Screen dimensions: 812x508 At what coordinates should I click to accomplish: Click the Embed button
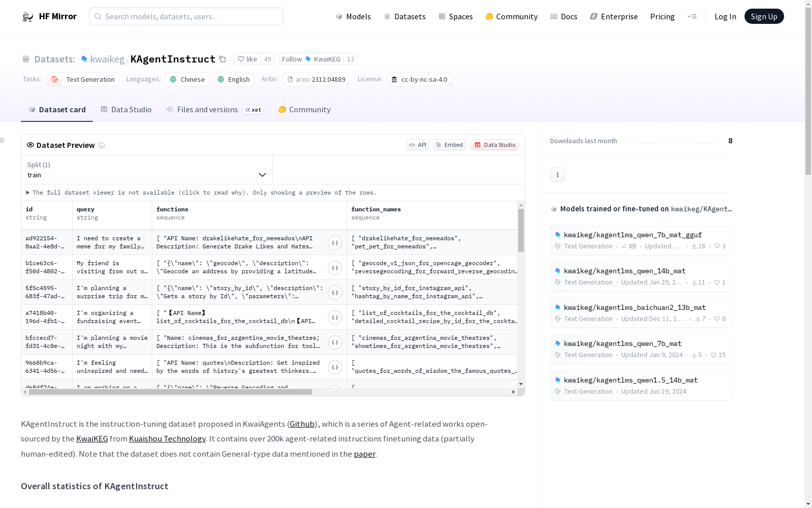(449, 145)
